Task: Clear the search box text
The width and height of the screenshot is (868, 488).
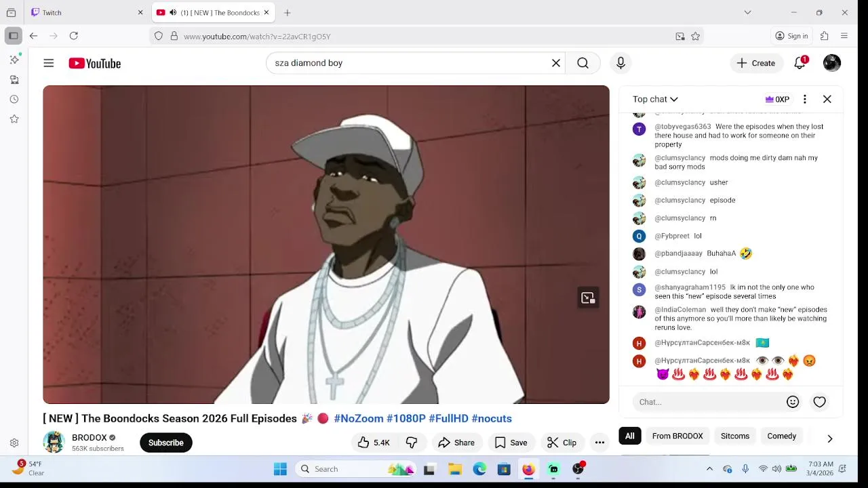Action: 556,63
